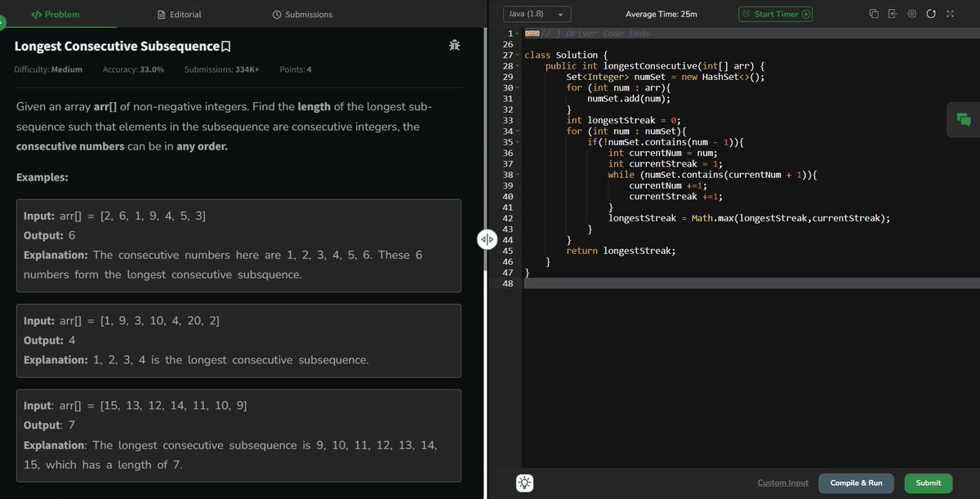Click the exit/import icon beside the copy icon
This screenshot has width=980, height=499.
[893, 14]
